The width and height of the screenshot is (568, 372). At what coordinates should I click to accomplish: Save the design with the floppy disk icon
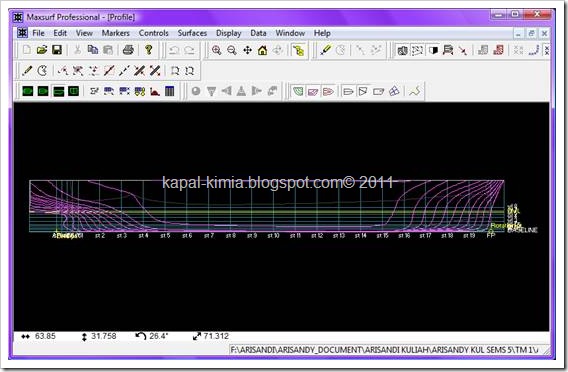[57, 50]
